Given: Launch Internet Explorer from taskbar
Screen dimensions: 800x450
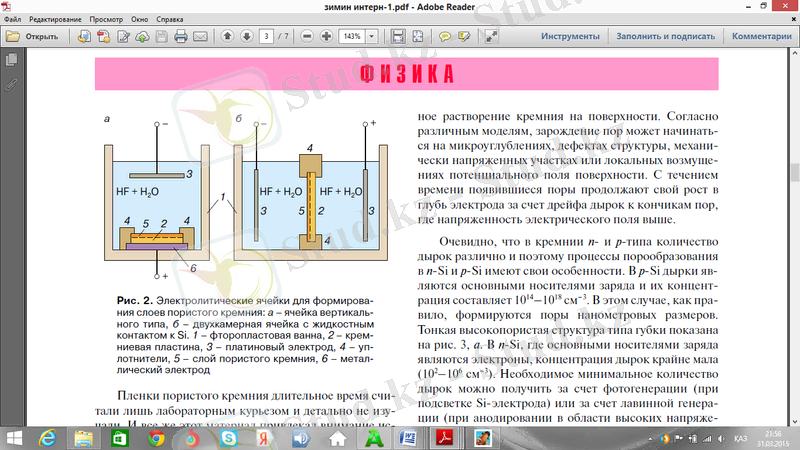Looking at the screenshot, I should [x=47, y=438].
